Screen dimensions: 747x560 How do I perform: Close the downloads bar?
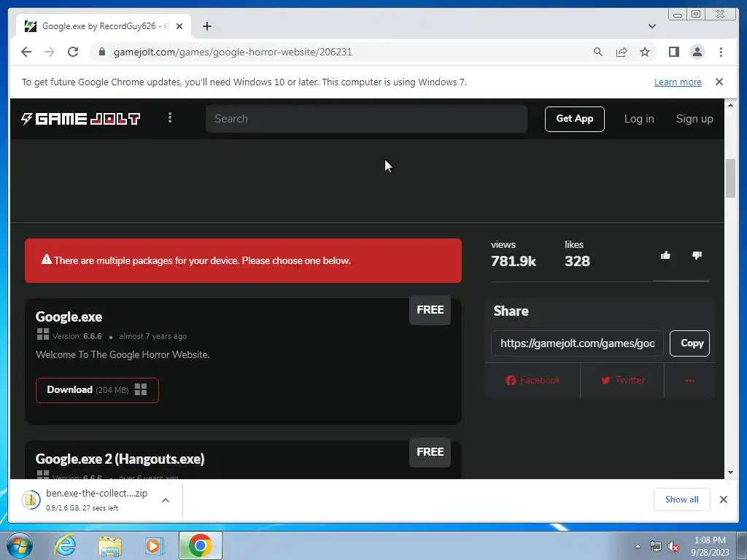pos(723,499)
